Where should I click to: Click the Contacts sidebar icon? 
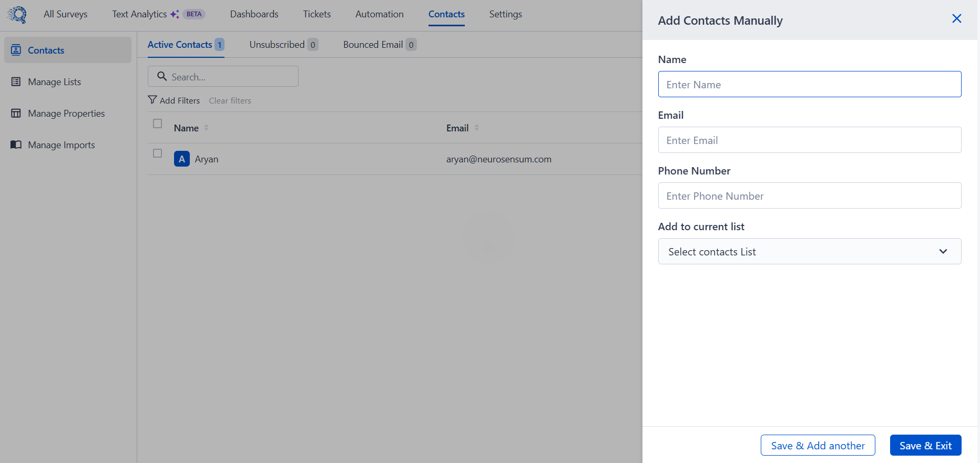click(16, 50)
